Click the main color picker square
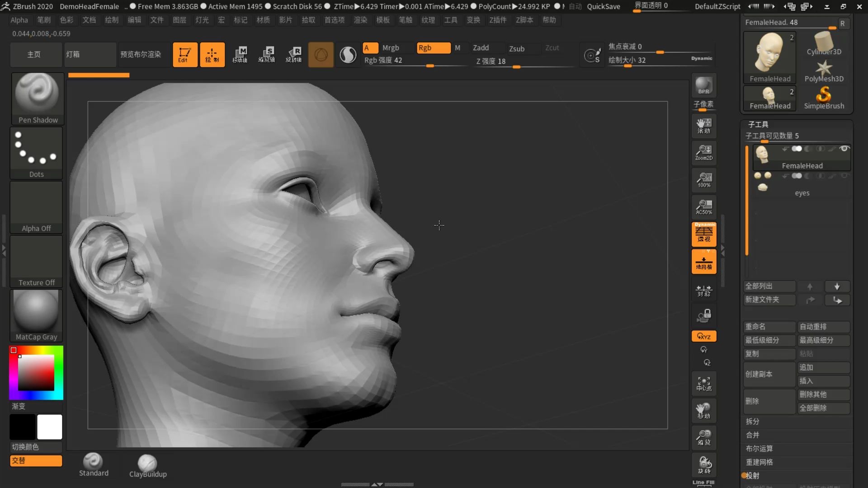This screenshot has width=868, height=488. (x=36, y=373)
